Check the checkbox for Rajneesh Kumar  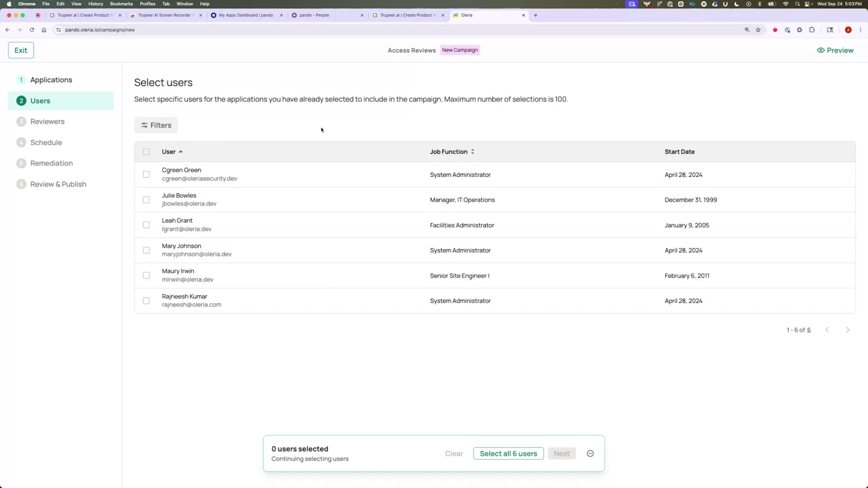pyautogui.click(x=146, y=300)
